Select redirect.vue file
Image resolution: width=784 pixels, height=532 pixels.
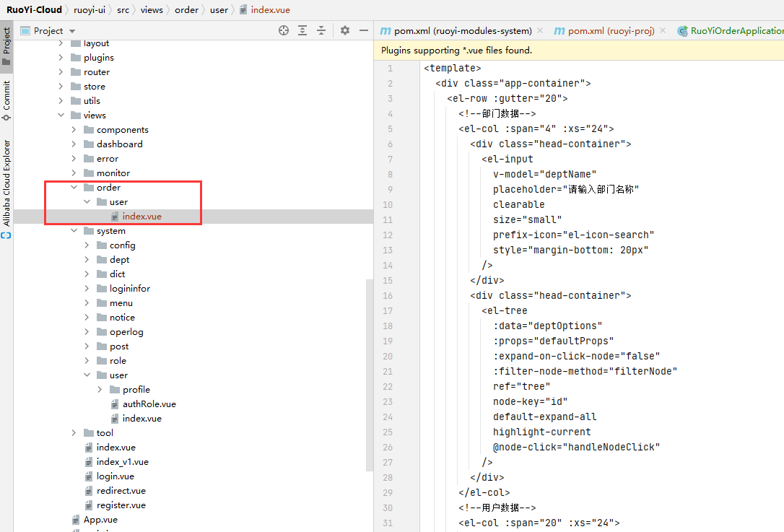tap(121, 491)
